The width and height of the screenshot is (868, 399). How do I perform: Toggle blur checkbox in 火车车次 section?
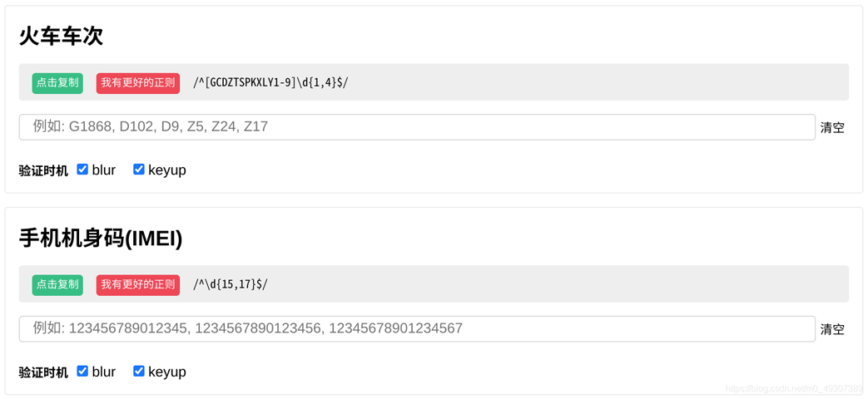point(82,170)
